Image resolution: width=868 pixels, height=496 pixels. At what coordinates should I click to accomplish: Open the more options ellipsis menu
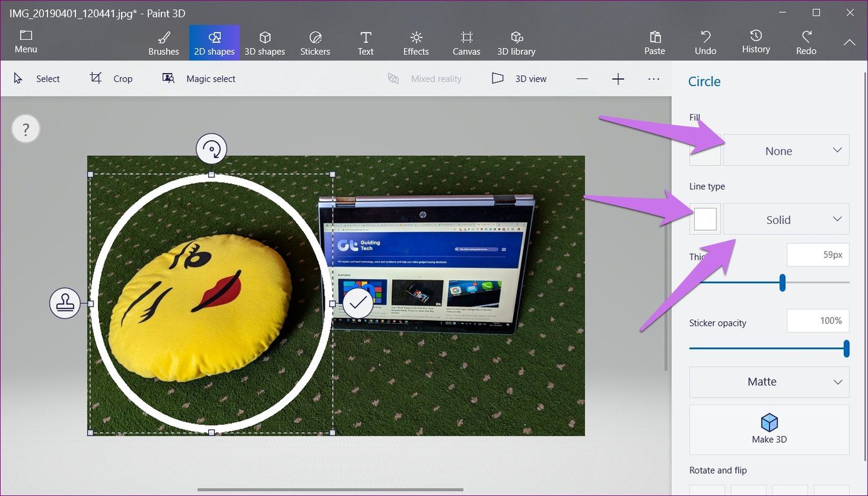pyautogui.click(x=653, y=79)
